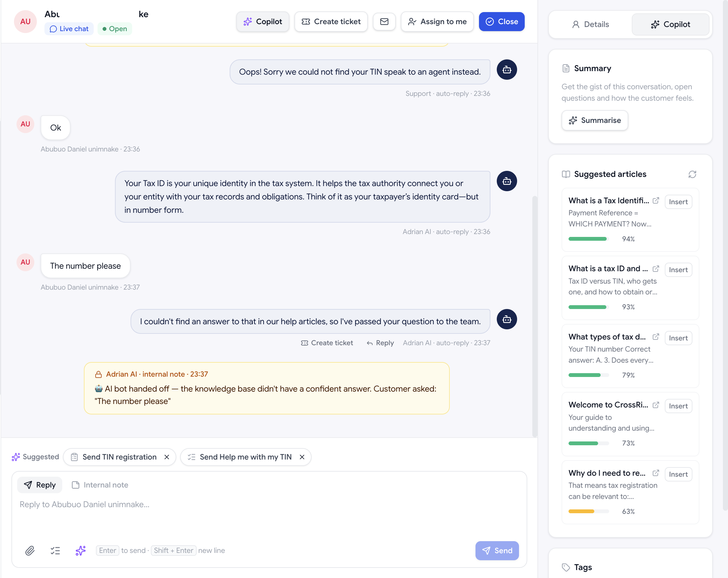Click the 94% relevance bar
This screenshot has width=728, height=578.
589,239
